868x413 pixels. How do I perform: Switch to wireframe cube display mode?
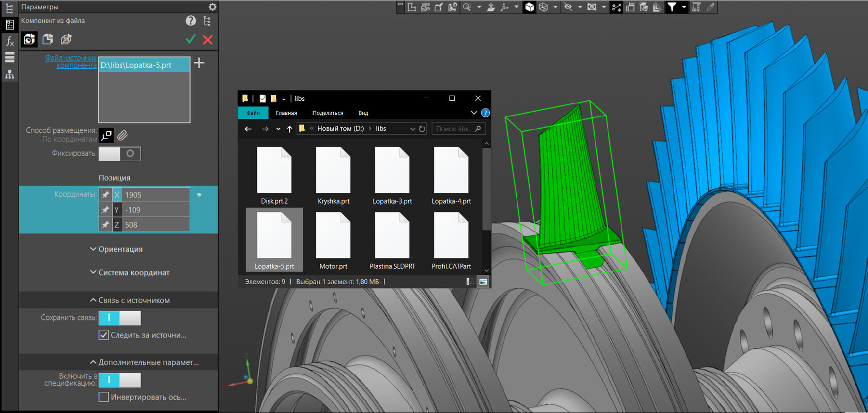(544, 7)
